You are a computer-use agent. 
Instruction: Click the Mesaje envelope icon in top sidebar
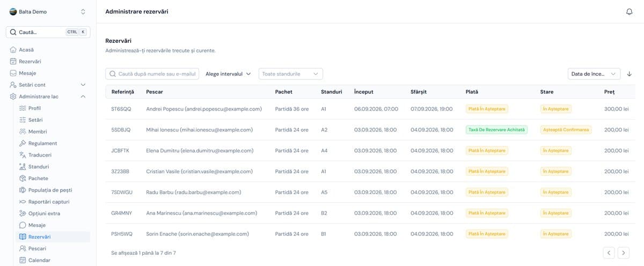(13, 73)
